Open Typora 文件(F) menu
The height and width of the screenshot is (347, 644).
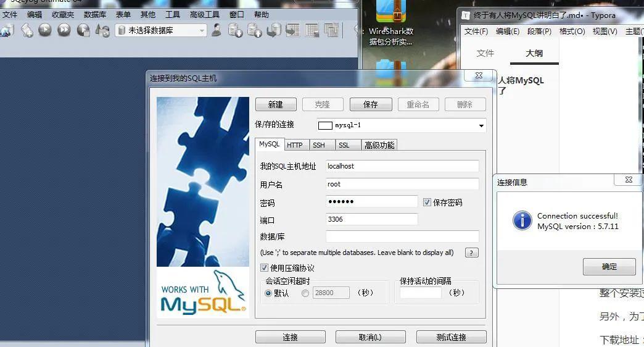point(476,31)
